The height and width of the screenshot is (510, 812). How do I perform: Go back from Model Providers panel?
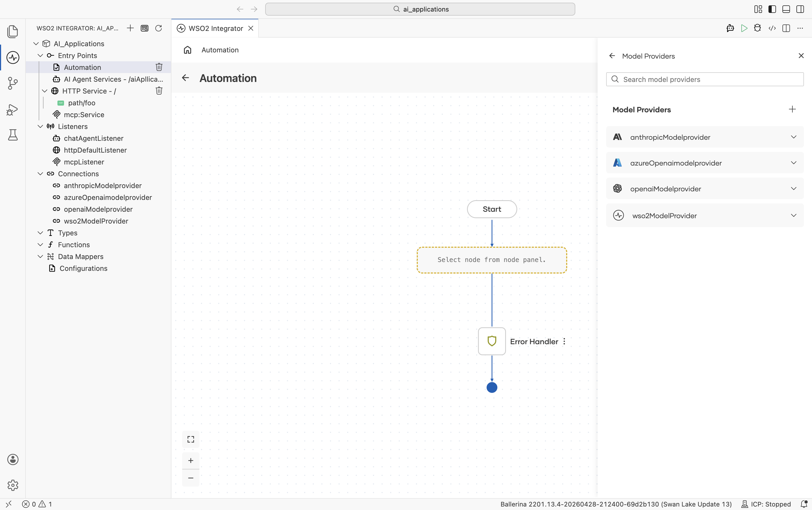(612, 56)
